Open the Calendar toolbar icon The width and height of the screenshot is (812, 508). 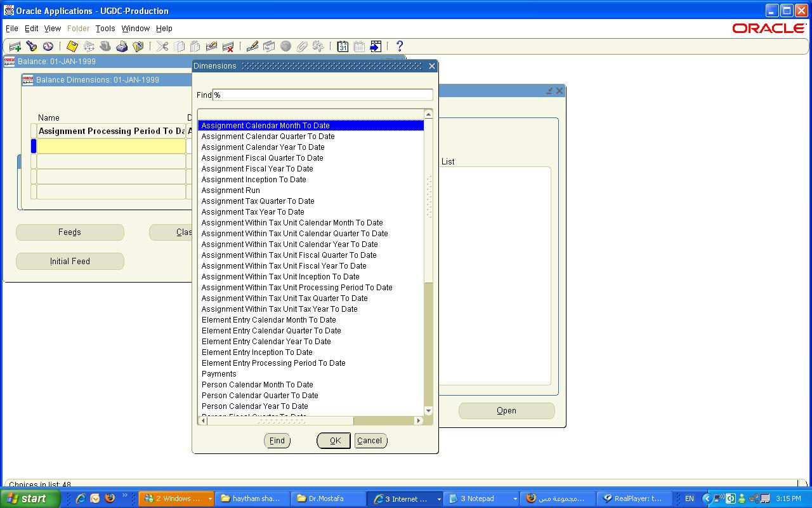343,46
